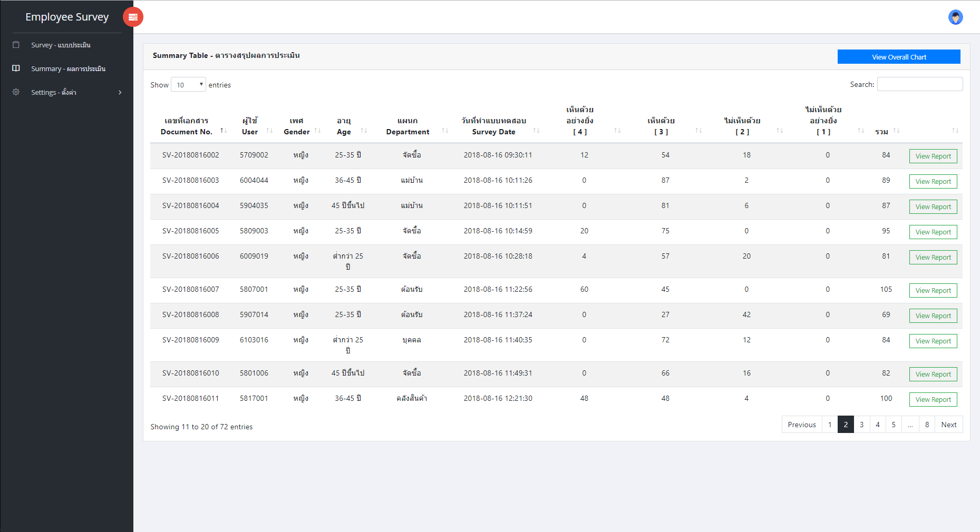Image resolution: width=980 pixels, height=532 pixels.
Task: Go to the Next page
Action: click(949, 425)
